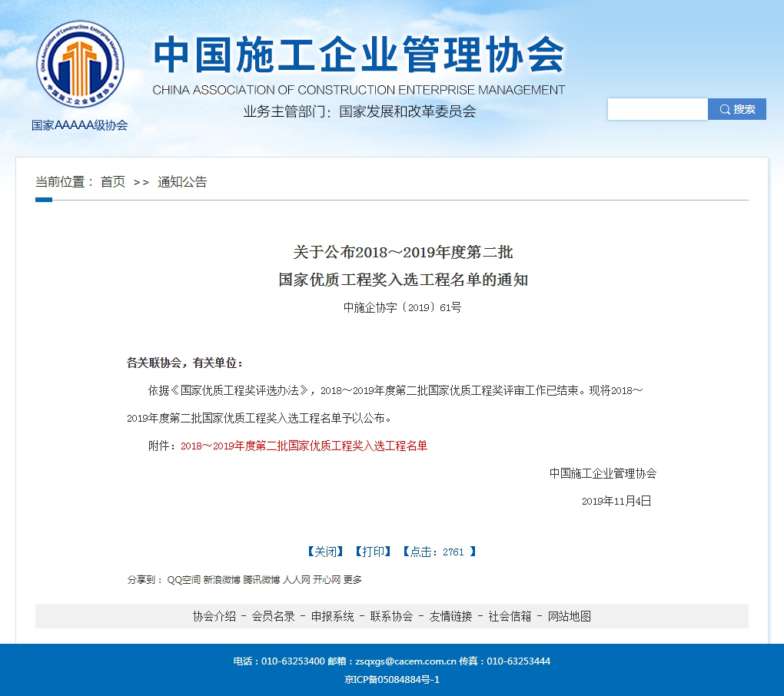Click the signature 中国施工企业管理协会 below attachment
This screenshot has width=784, height=696.
point(603,473)
